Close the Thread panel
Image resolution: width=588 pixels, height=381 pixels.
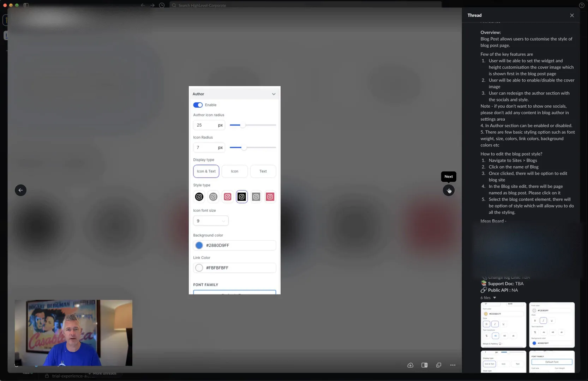pos(572,15)
